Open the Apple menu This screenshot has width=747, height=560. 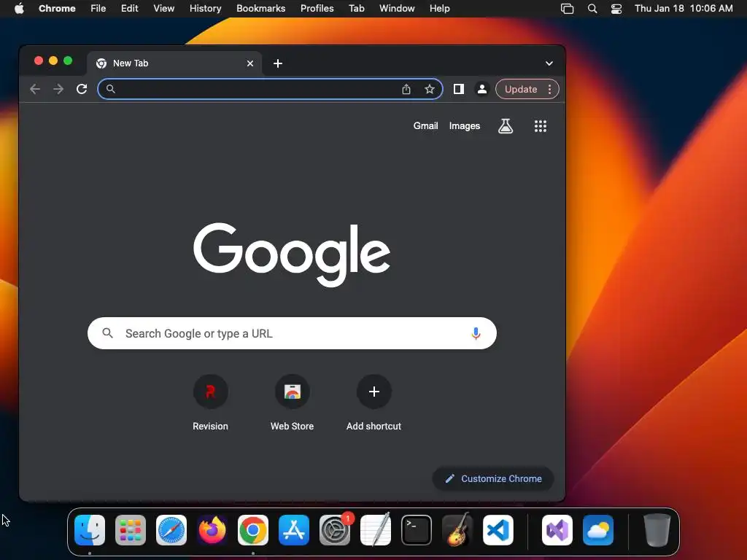click(19, 9)
